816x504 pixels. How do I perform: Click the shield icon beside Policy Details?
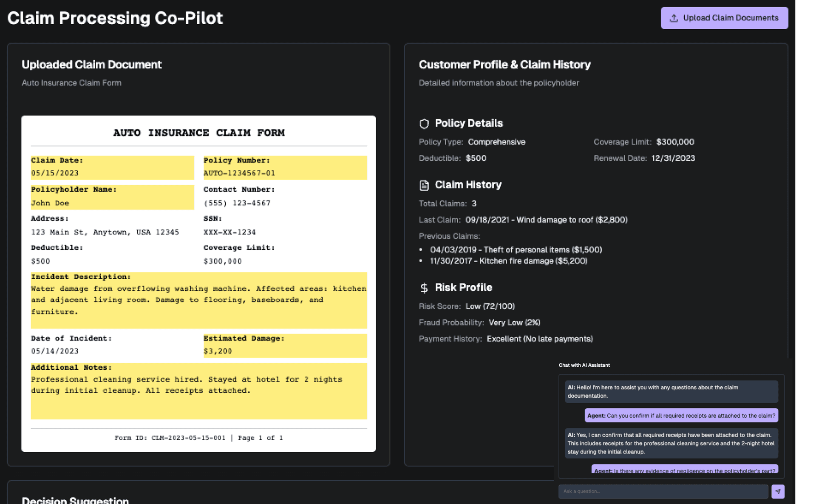(x=424, y=124)
